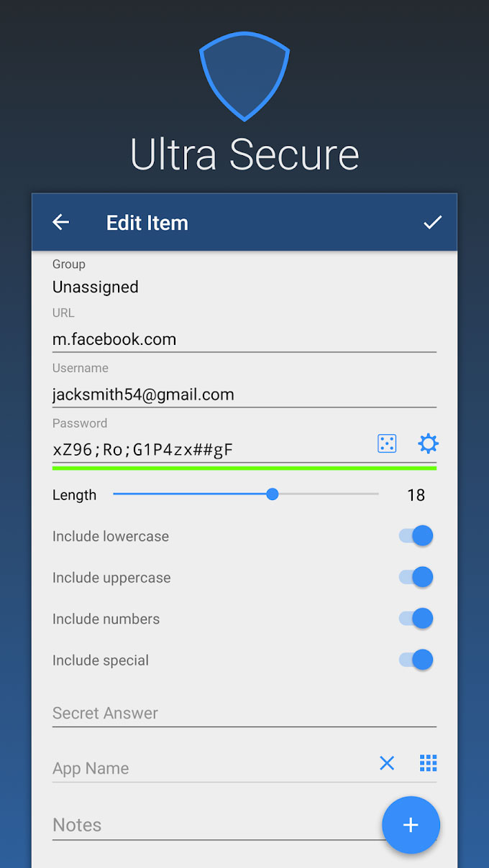The height and width of the screenshot is (868, 489).
Task: Open password generator settings gear
Action: point(429,444)
